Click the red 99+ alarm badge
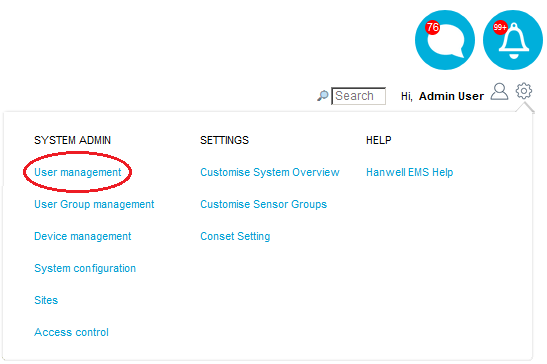 (500, 27)
